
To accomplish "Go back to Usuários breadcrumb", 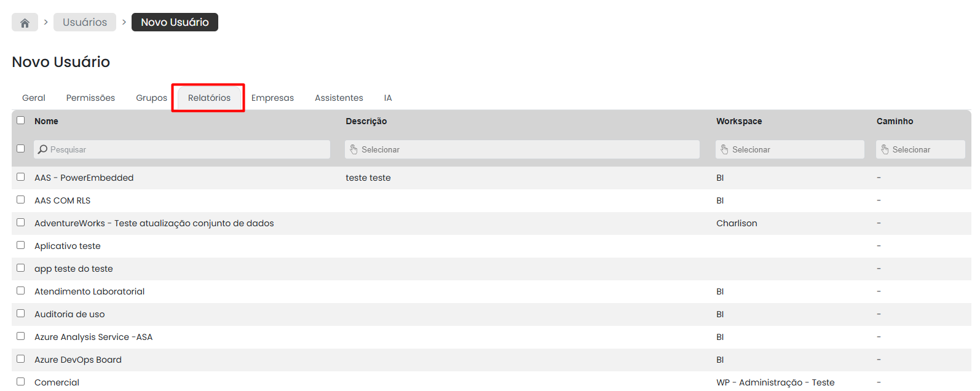I will (x=85, y=22).
